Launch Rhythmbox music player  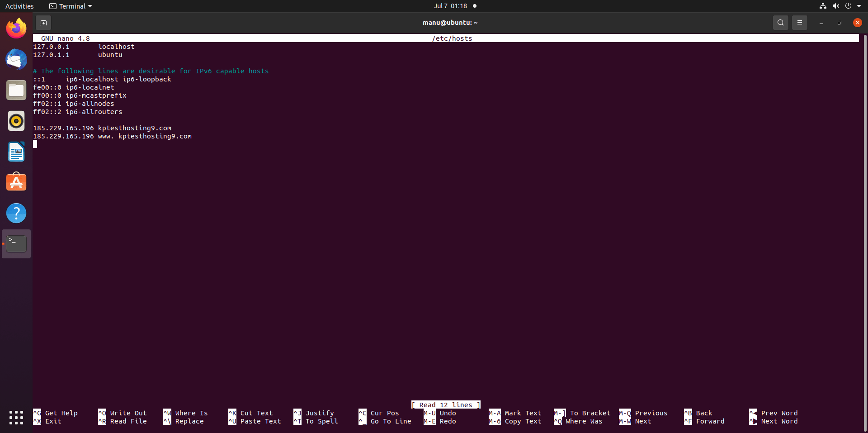pos(16,121)
